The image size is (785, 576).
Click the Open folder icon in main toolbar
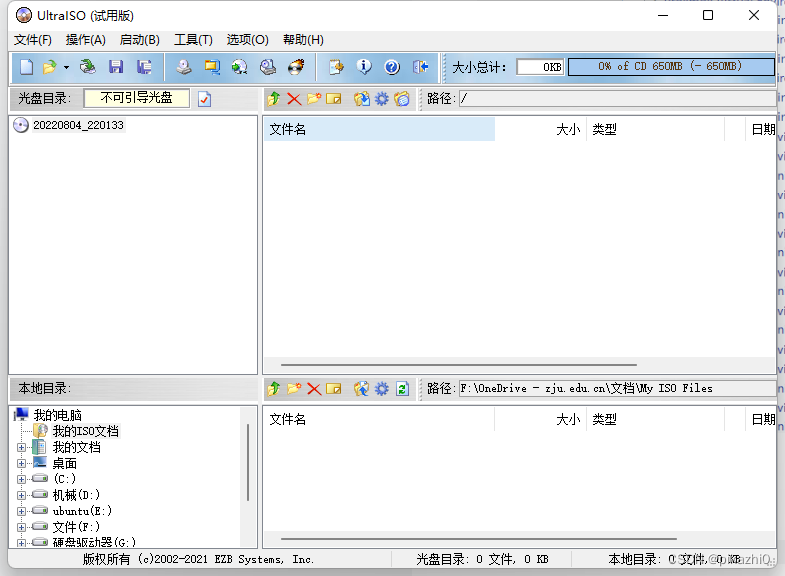[x=50, y=67]
